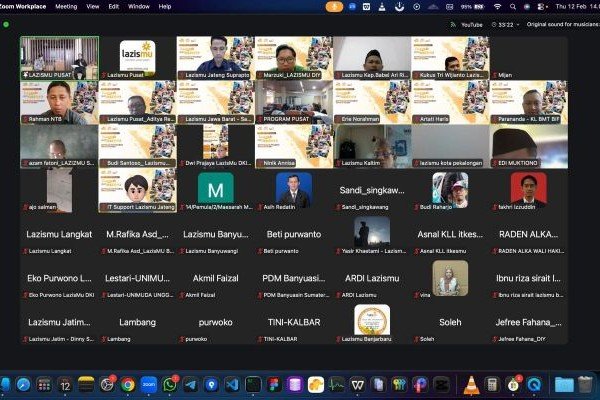Viewport: 600px width, 400px height.
Task: Click the Wi-Fi icon in menu bar
Action: click(x=497, y=6)
